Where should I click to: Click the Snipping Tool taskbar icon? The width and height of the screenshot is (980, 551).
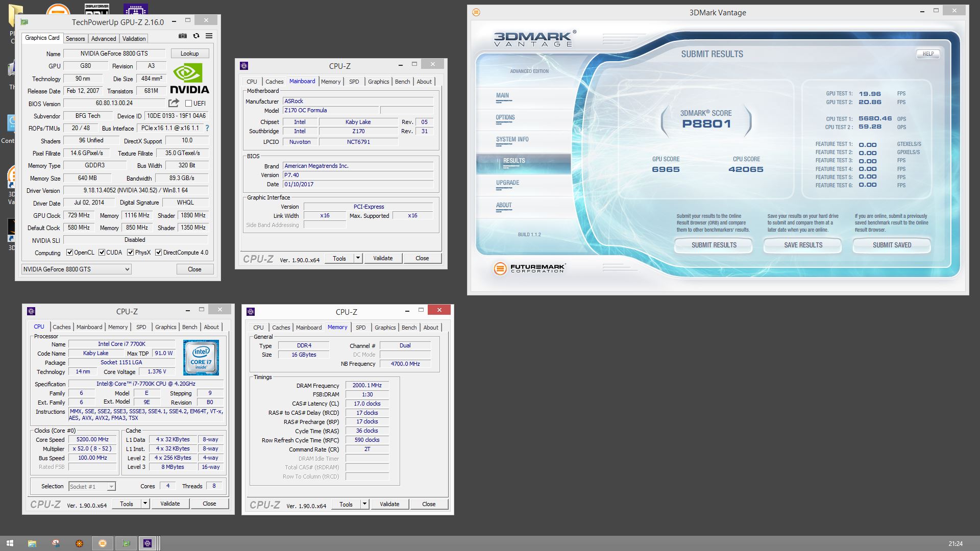point(56,543)
